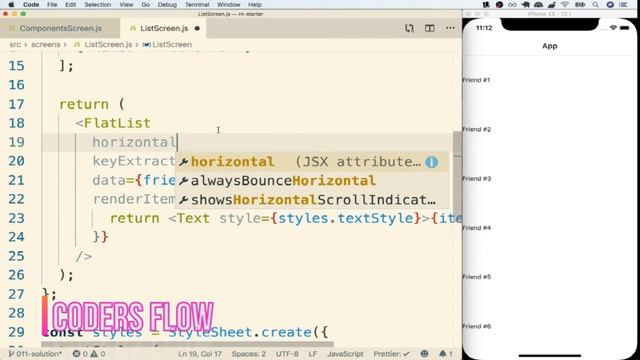Choose alwaysBounceHorizontal suggestion
This screenshot has width=640, height=360.
312,181
